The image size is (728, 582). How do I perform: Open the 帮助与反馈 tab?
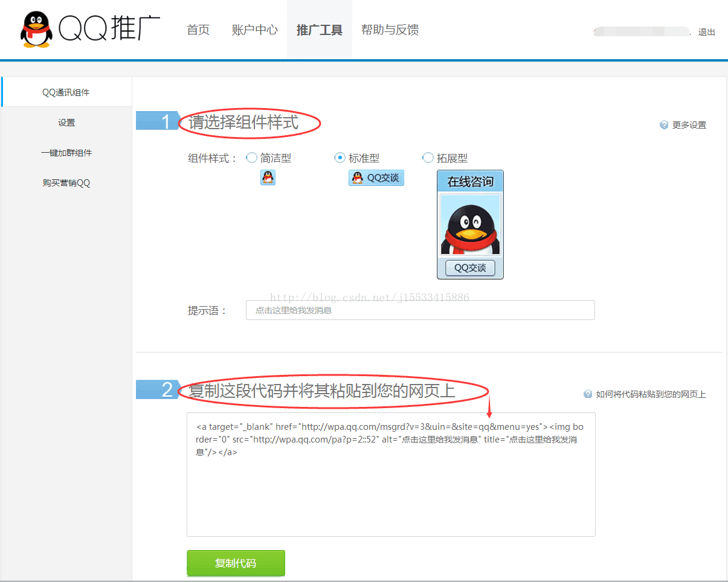390,30
